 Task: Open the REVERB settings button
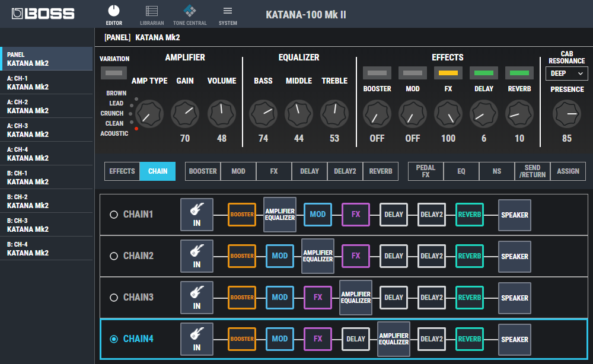click(x=381, y=171)
